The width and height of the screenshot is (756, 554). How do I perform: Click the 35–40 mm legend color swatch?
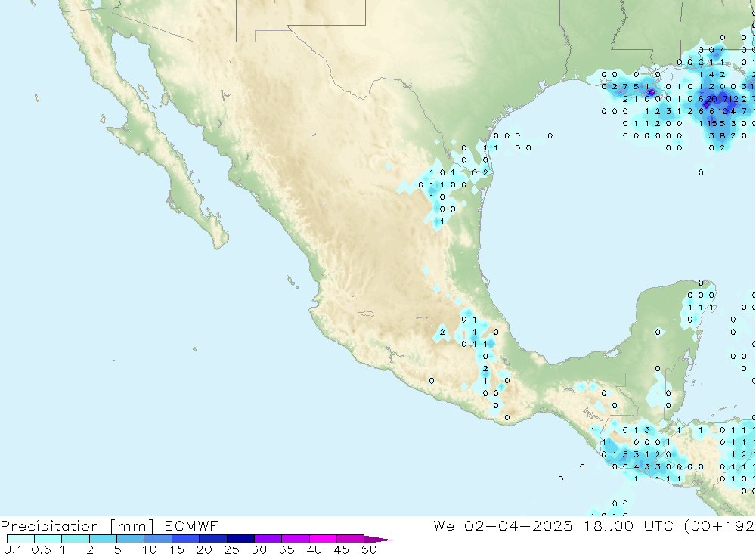click(296, 539)
